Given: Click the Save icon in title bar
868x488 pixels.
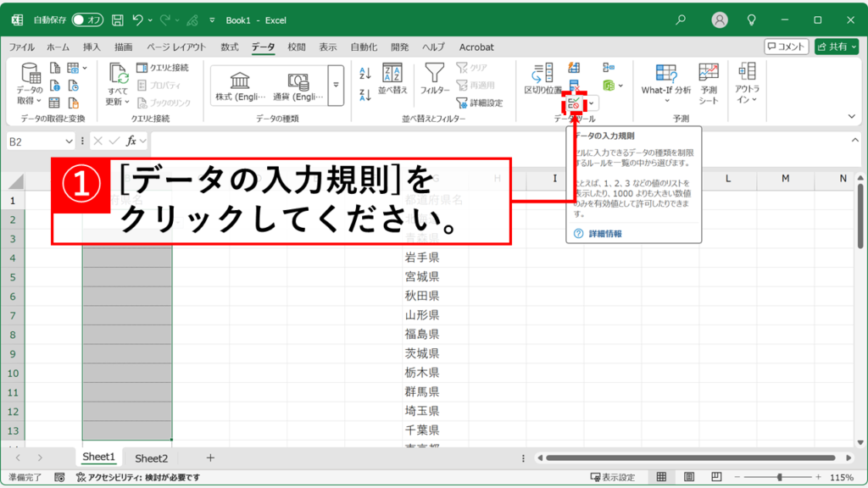Looking at the screenshot, I should pos(117,20).
